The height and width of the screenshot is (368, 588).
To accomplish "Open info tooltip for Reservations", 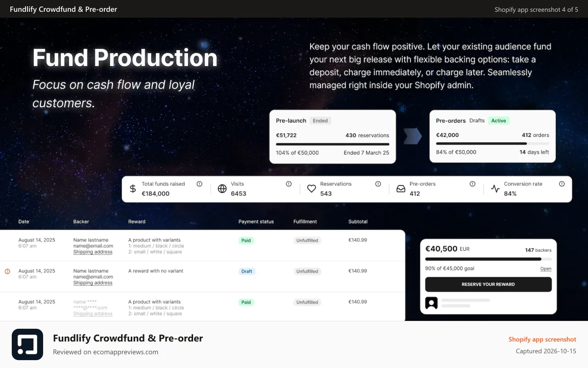I will tap(378, 184).
